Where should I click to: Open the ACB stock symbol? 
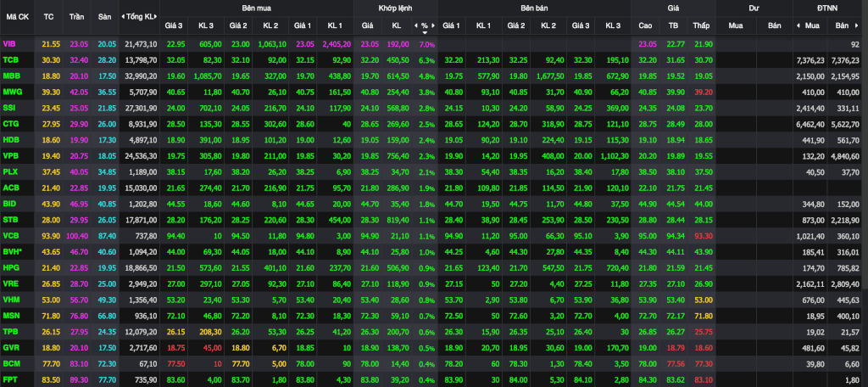click(10, 188)
